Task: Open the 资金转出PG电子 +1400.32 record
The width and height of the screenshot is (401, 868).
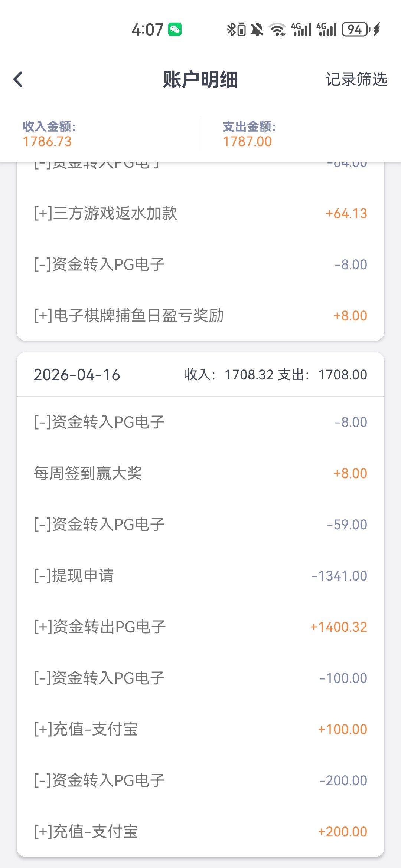Action: pos(200,627)
